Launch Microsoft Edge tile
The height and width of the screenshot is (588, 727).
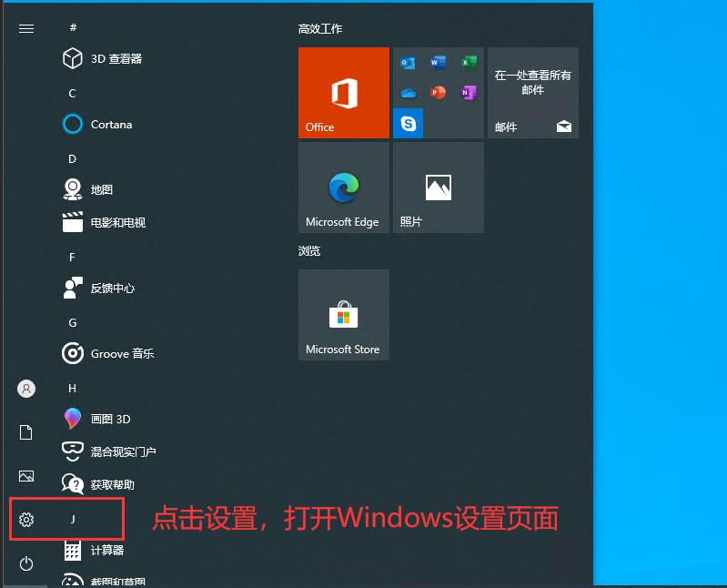344,188
